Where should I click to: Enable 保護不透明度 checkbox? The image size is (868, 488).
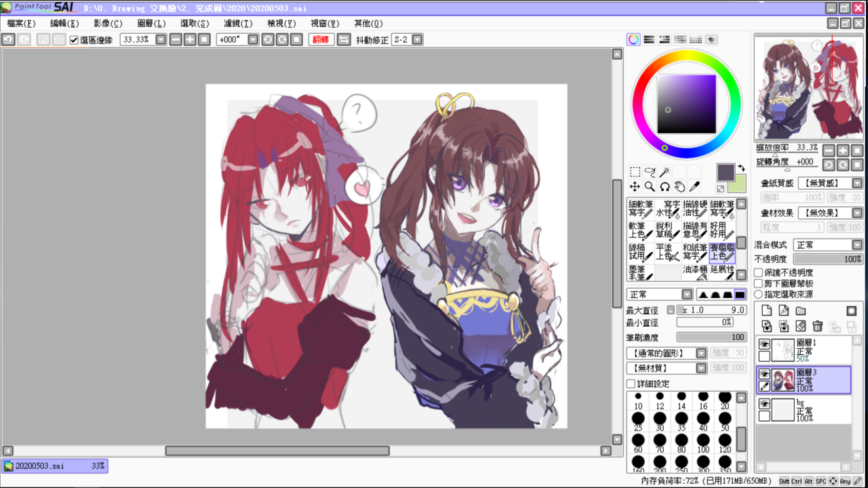pyautogui.click(x=759, y=272)
